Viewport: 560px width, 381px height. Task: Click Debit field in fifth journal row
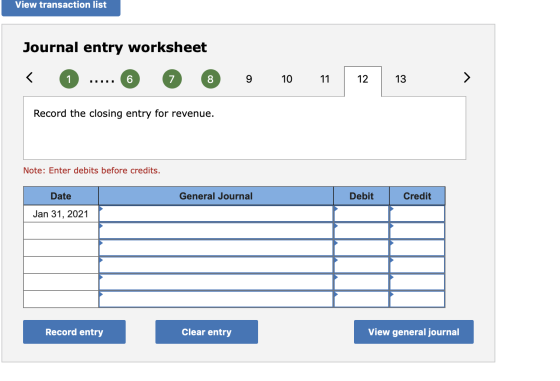361,282
